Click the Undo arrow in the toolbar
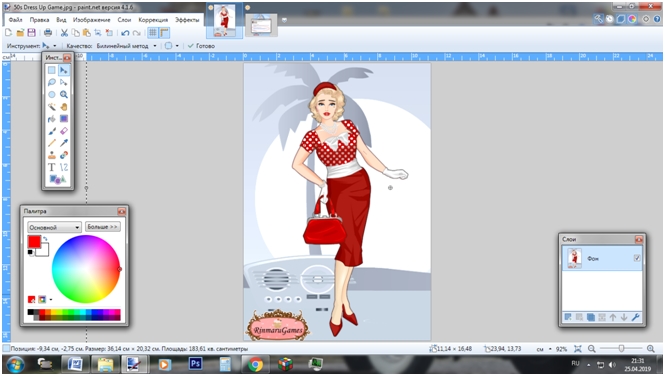Viewport: 665px width, 376px height. pyautogui.click(x=125, y=33)
